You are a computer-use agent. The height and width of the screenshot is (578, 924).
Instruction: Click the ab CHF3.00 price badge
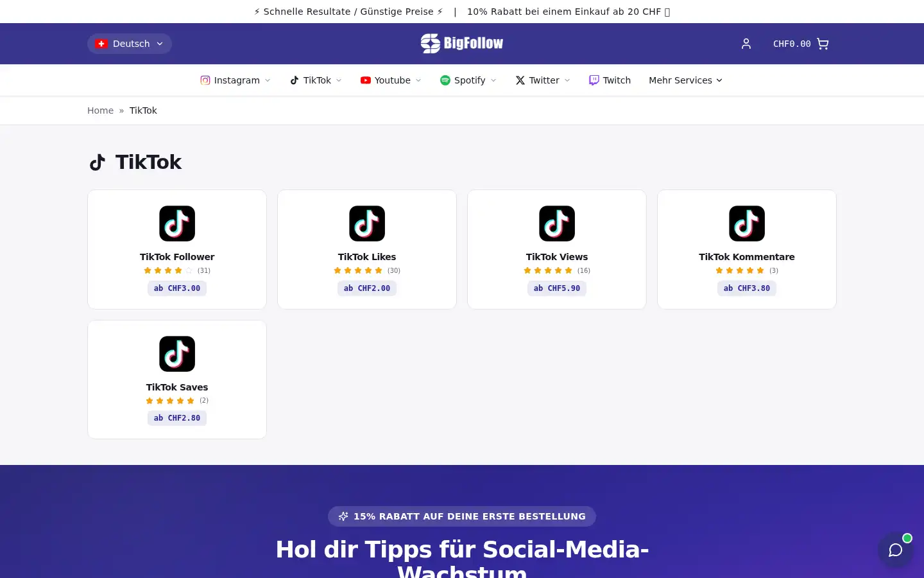177,288
